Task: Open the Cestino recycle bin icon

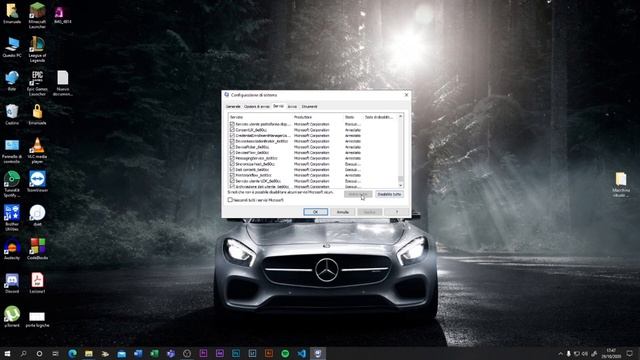Action: point(12,114)
